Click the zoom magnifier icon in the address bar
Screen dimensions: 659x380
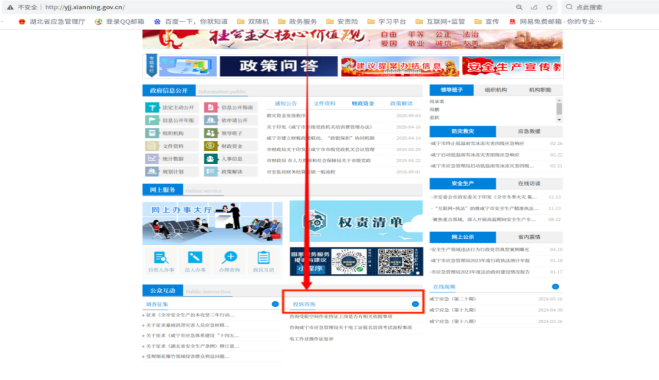[x=519, y=7]
